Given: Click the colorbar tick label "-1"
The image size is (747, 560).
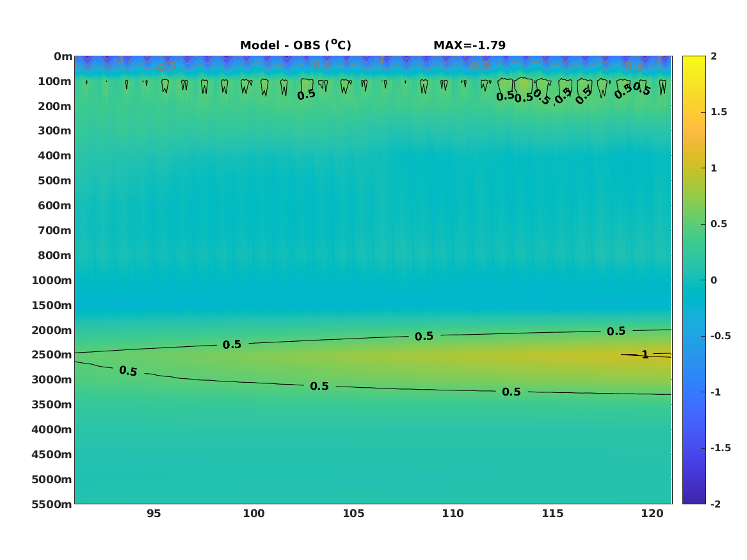Looking at the screenshot, I should 716,392.
